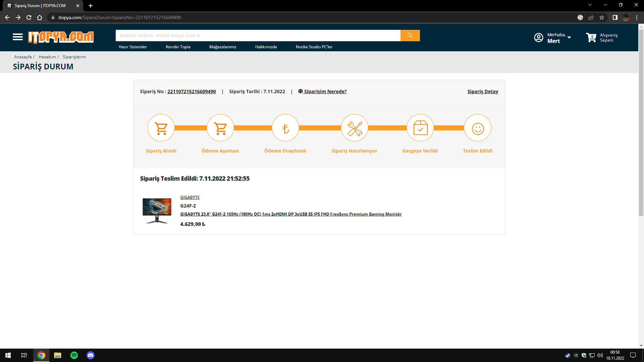Go to Nvidia Studio PC'ler page
Image resolution: width=644 pixels, height=362 pixels.
pyautogui.click(x=314, y=47)
